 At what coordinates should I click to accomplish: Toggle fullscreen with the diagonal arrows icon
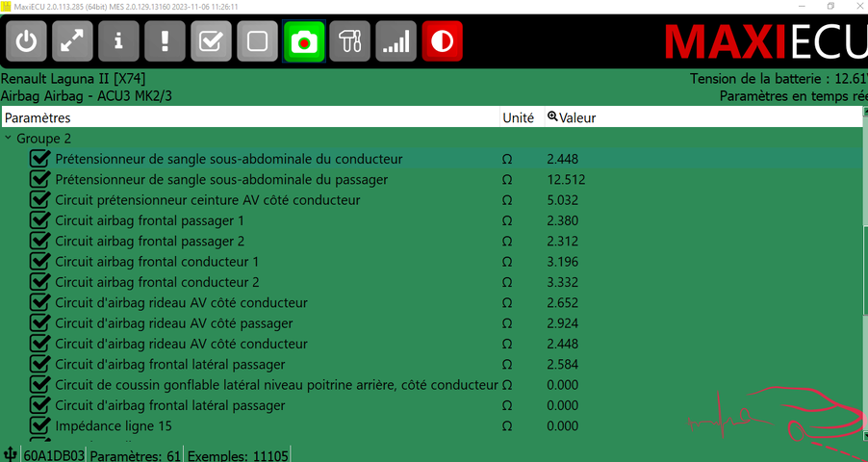(x=72, y=41)
